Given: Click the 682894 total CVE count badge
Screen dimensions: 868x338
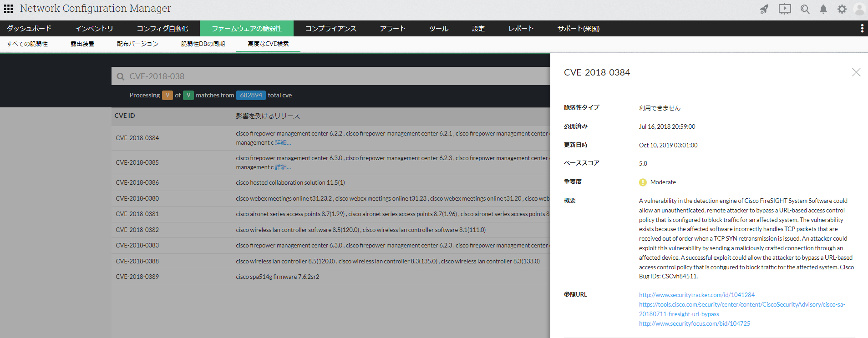Looking at the screenshot, I should point(251,96).
